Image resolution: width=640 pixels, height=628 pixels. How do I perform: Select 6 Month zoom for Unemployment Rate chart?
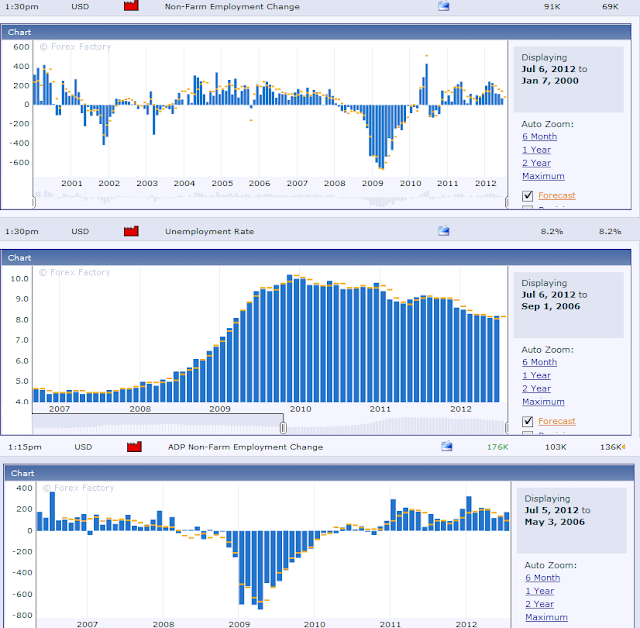tap(539, 362)
